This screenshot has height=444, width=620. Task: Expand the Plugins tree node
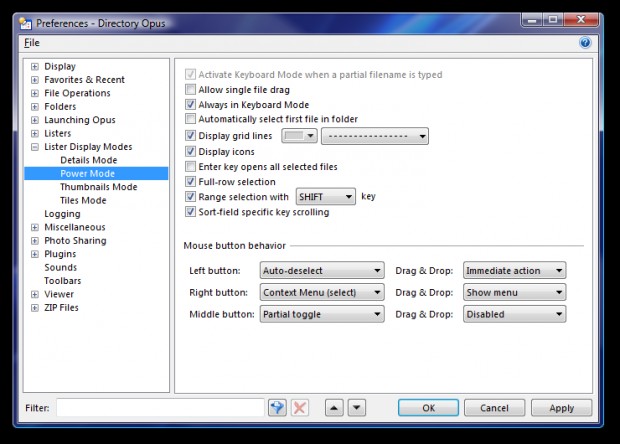tap(35, 254)
